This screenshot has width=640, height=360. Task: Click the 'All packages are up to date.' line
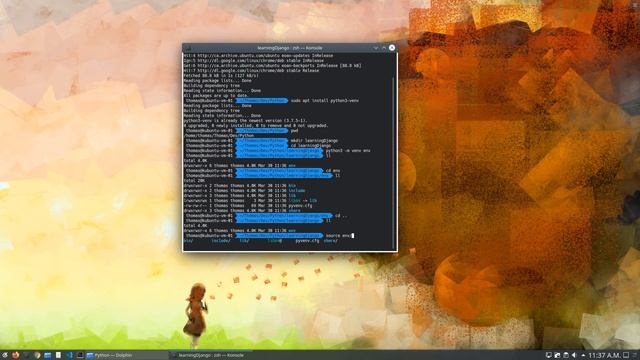[216, 96]
